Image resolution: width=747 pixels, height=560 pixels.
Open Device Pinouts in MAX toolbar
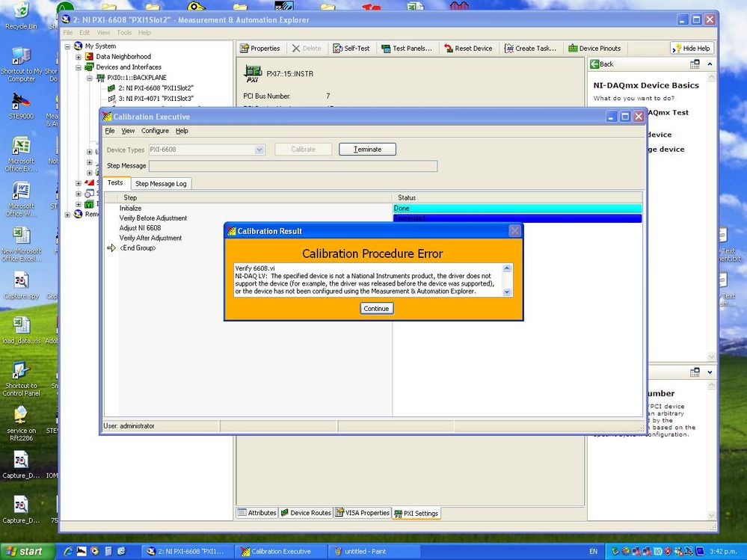594,48
